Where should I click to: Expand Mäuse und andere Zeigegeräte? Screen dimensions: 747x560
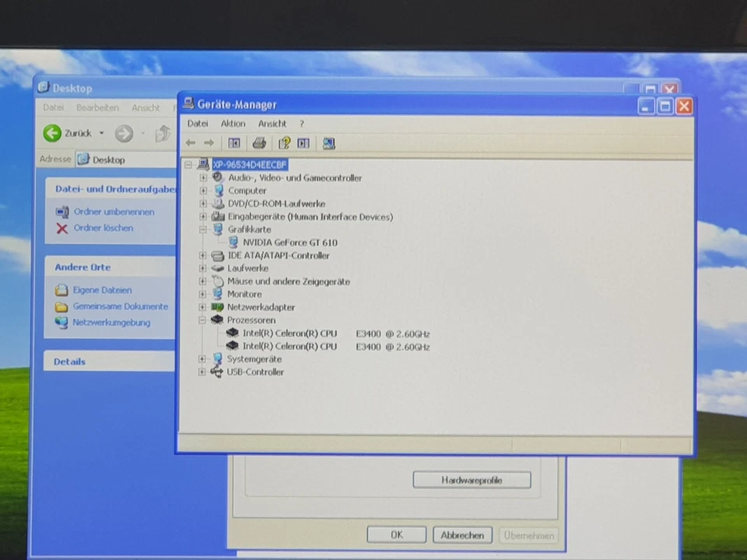(x=202, y=282)
